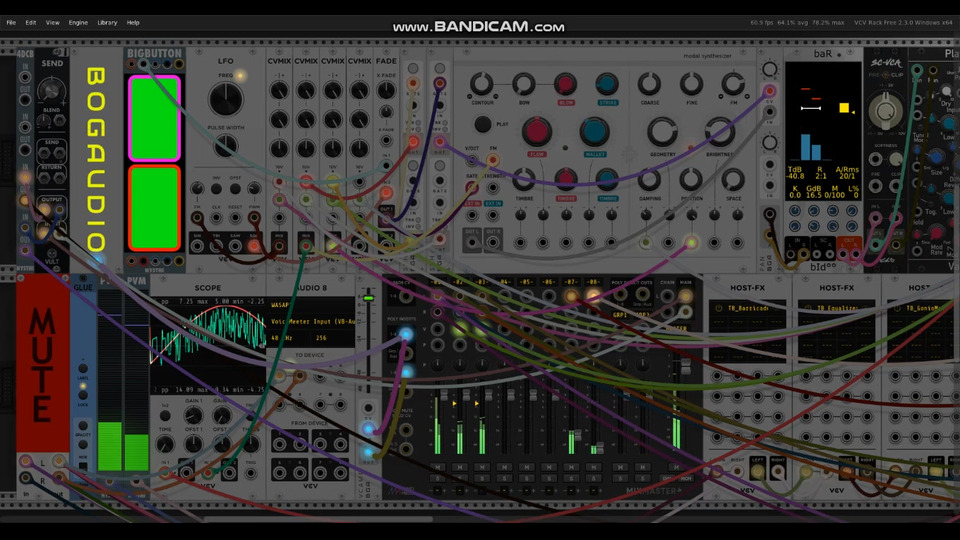Open the TB_Barricade plugin selector on HOST-FX

(747, 308)
